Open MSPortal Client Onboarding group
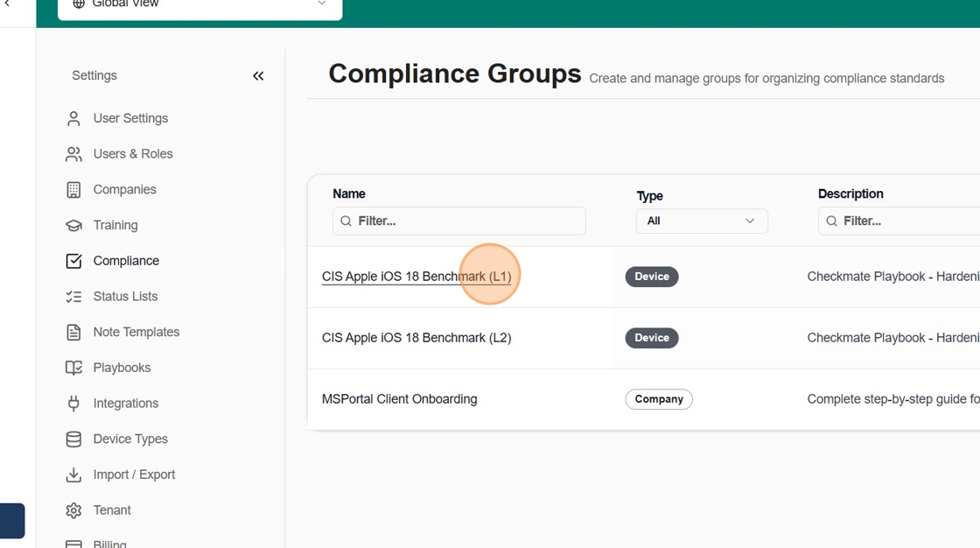980x548 pixels. 399,399
